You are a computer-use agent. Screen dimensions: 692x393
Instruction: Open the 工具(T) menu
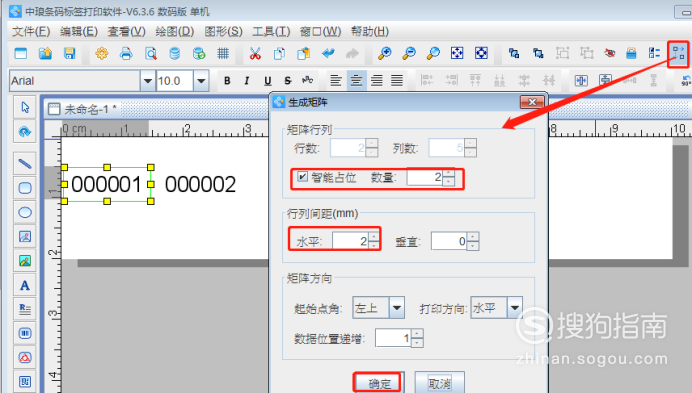pos(271,31)
